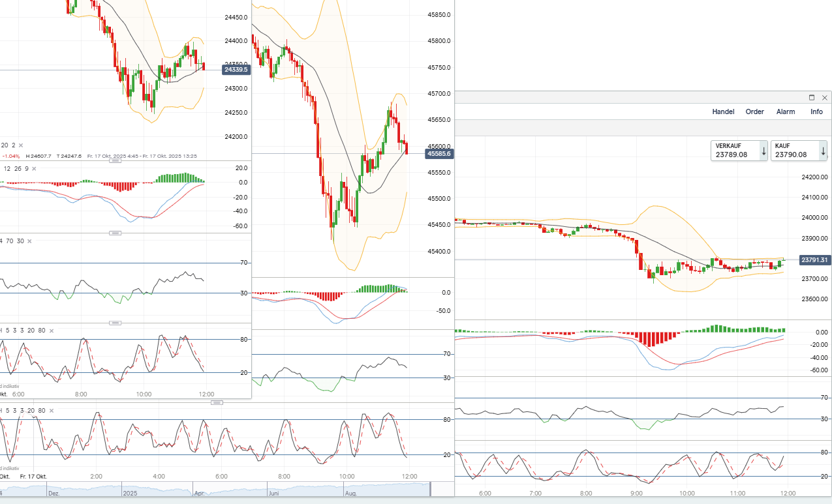Screen dimensions: 832x504
Task: Maximize the right chart window
Action: [x=812, y=98]
